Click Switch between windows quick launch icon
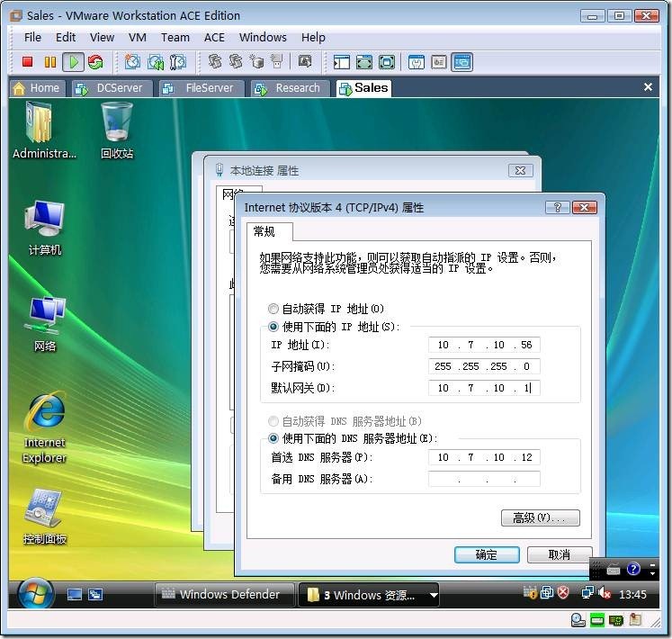672x639 pixels. click(x=95, y=594)
